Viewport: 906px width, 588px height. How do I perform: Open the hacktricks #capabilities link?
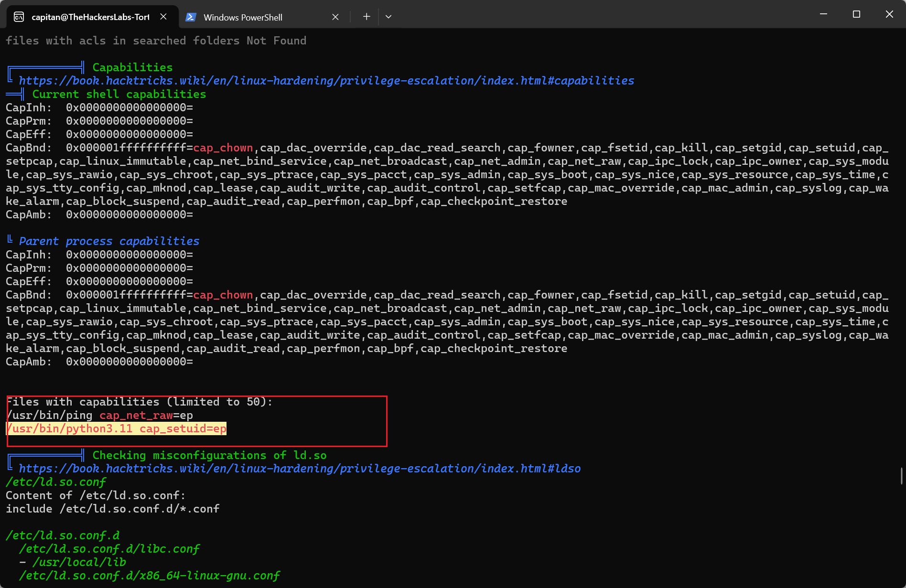point(326,81)
